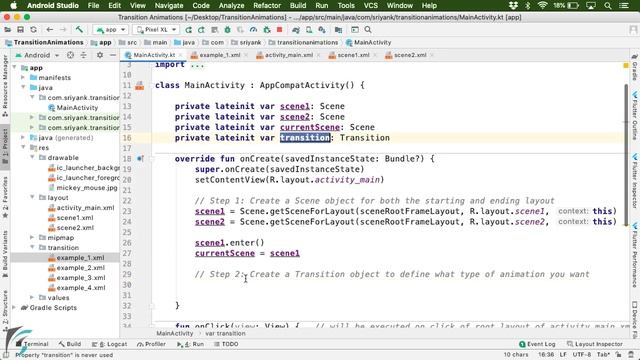The image size is (640, 360).
Task: Click the Profile app gauge icon
Action: point(253,30)
